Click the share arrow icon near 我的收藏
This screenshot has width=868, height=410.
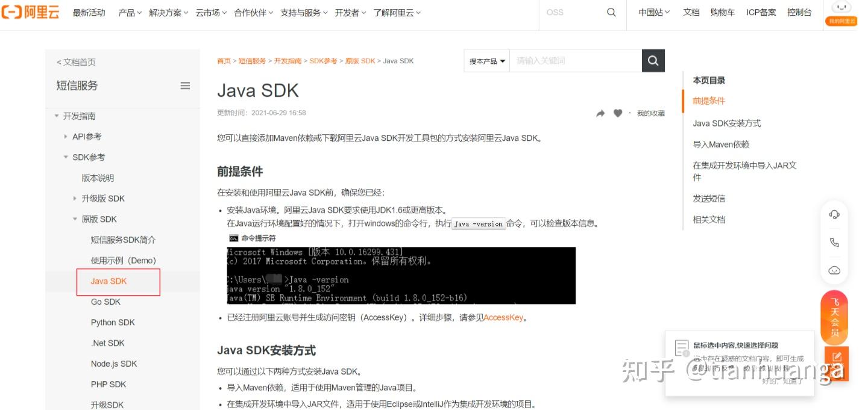click(x=600, y=113)
